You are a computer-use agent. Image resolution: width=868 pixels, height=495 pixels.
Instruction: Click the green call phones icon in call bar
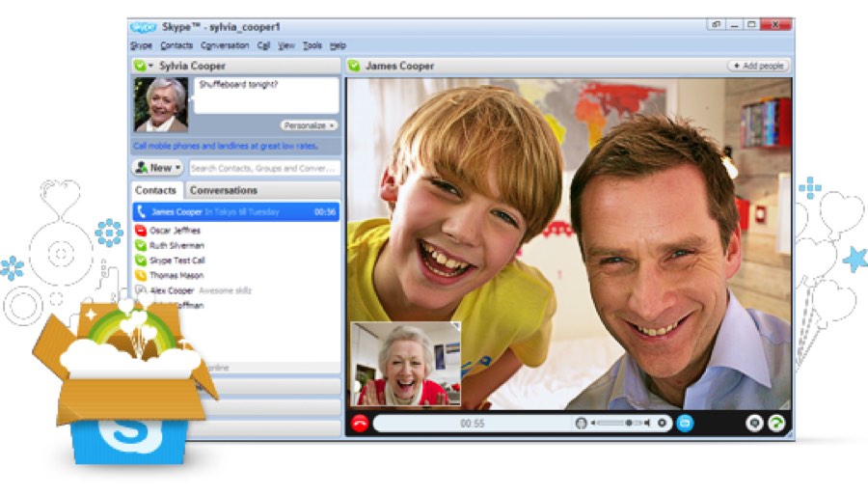pos(777,424)
